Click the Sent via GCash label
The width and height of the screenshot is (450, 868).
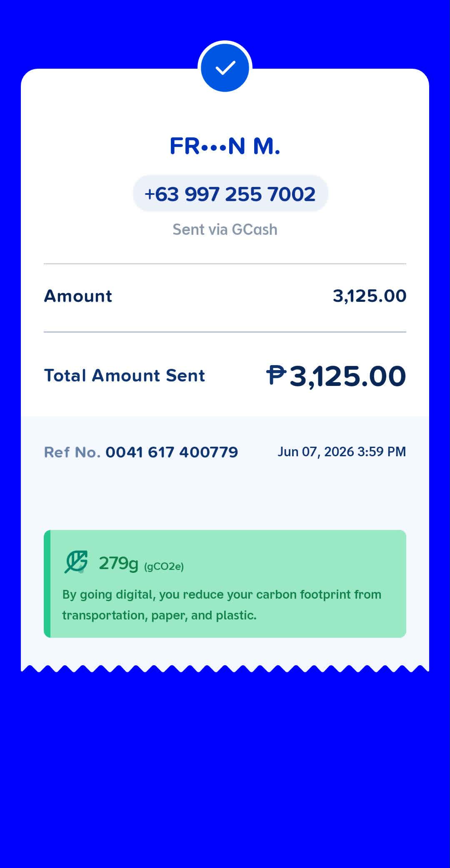(x=225, y=229)
